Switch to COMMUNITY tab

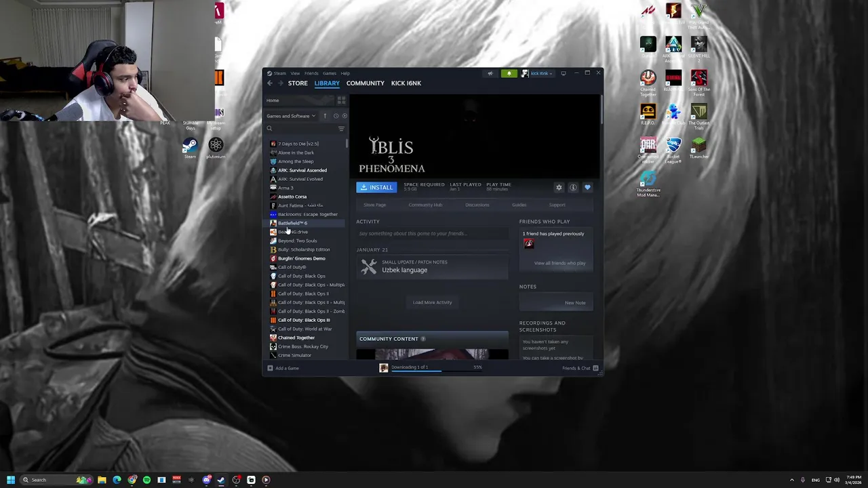click(366, 83)
